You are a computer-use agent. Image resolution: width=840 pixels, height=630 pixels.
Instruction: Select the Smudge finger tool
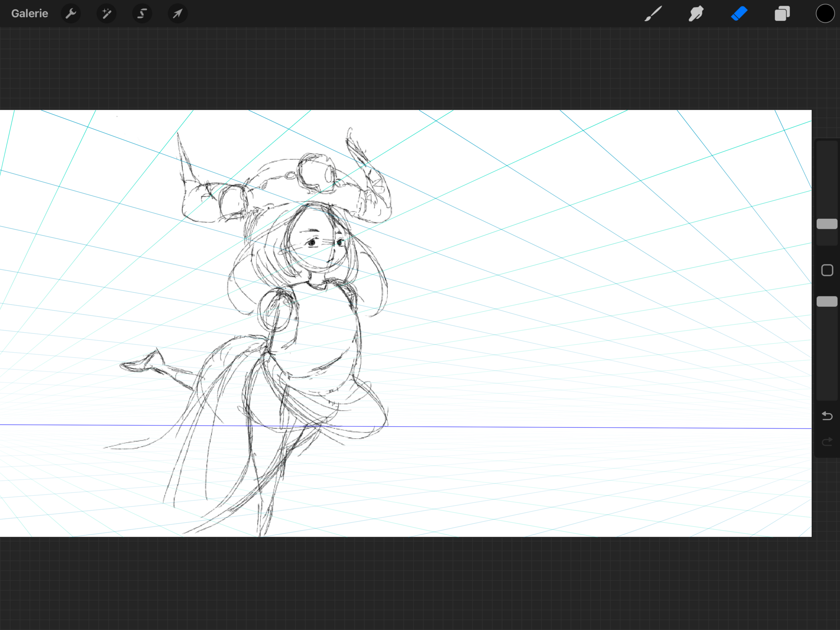696,14
